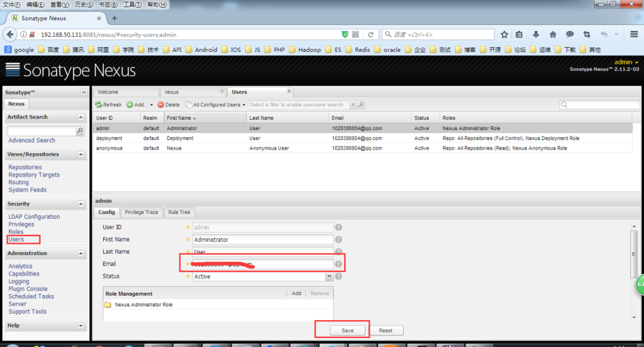
Task: Click the Reset button
Action: coord(385,331)
